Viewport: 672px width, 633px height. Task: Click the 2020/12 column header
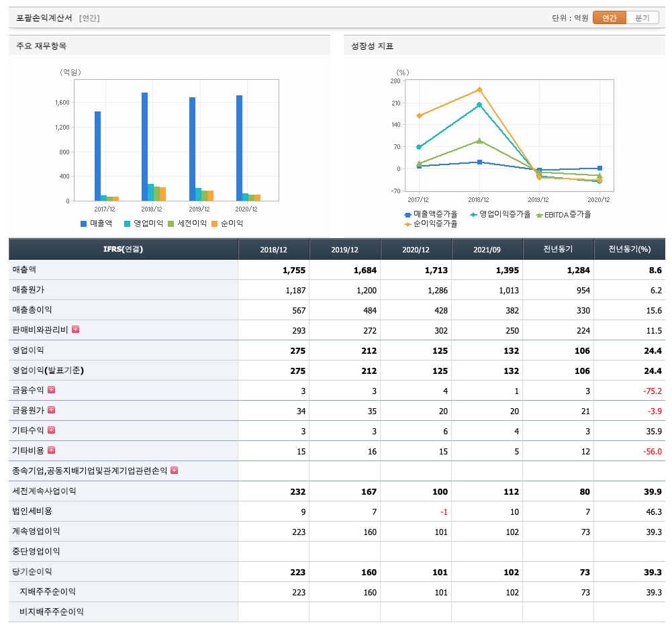coord(416,250)
